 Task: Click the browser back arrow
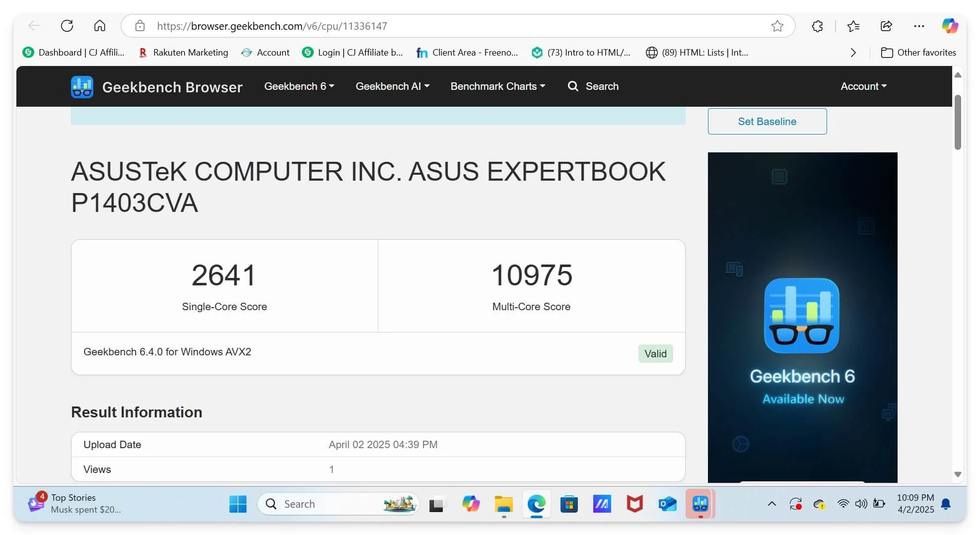34,26
